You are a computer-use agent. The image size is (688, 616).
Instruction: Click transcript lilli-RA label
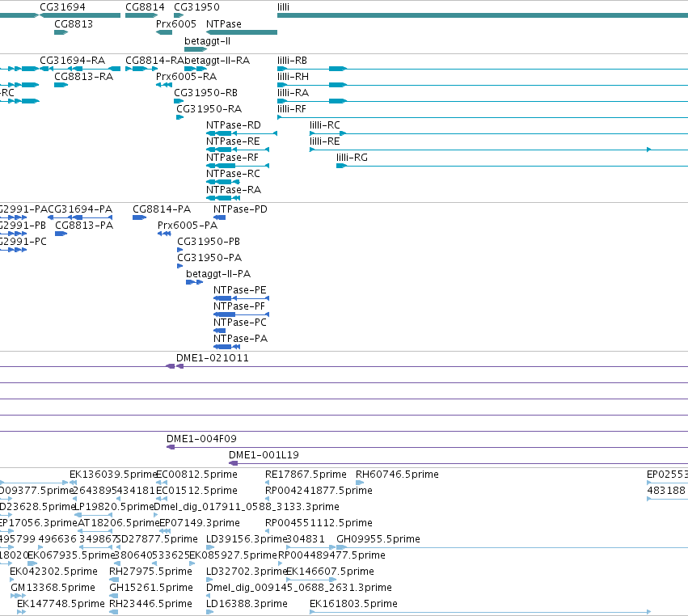tap(293, 93)
